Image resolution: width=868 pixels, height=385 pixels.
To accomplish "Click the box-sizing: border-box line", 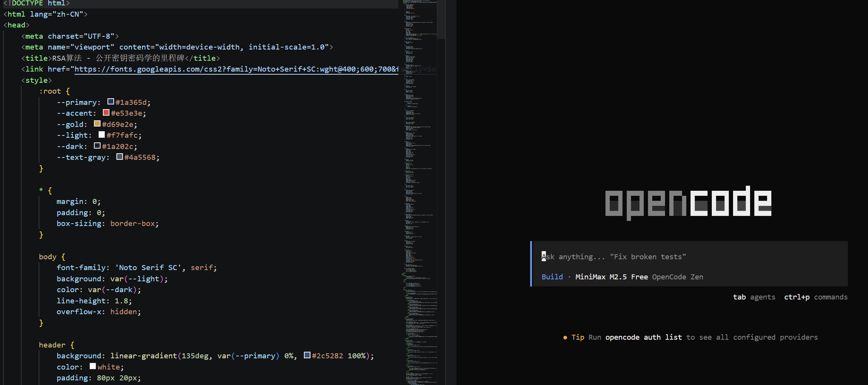I will (x=107, y=223).
